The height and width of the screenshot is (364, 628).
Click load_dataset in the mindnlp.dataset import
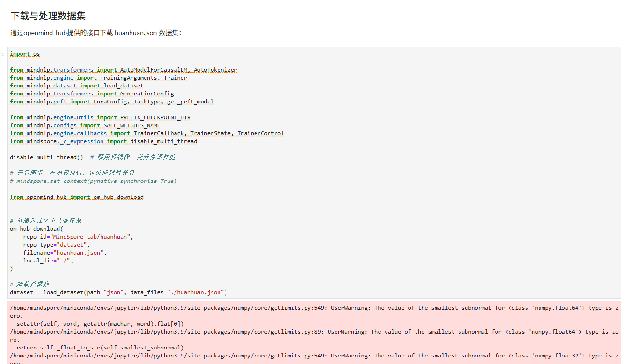pyautogui.click(x=124, y=86)
